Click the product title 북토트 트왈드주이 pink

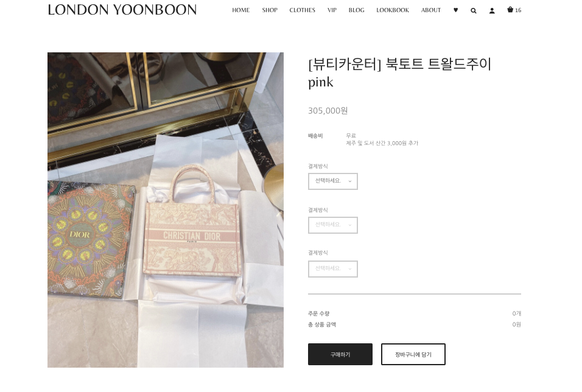(399, 72)
